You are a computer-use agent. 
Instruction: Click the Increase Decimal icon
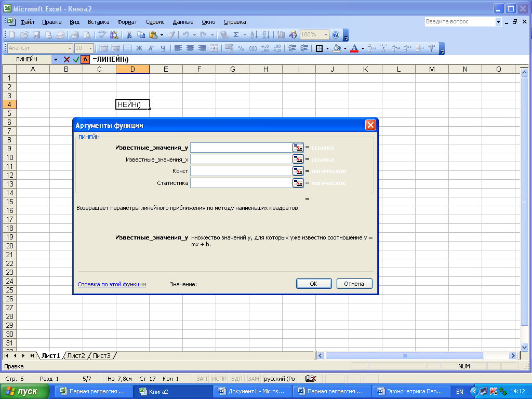point(265,48)
